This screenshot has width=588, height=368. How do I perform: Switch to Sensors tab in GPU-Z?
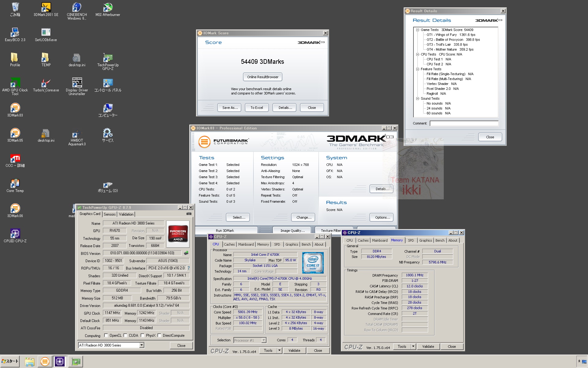(x=110, y=214)
